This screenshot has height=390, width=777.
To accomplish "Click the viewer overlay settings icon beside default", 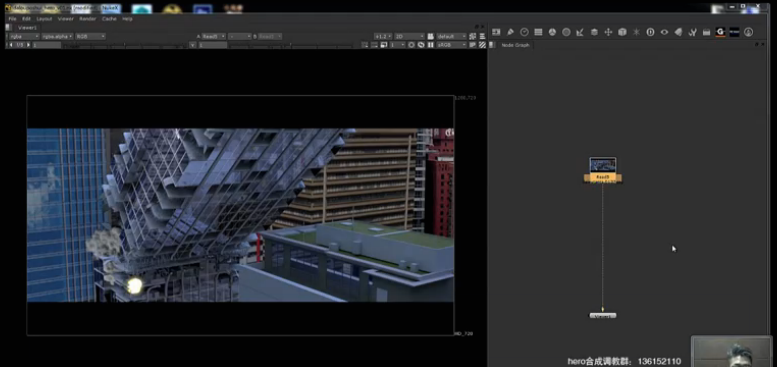I will click(473, 37).
